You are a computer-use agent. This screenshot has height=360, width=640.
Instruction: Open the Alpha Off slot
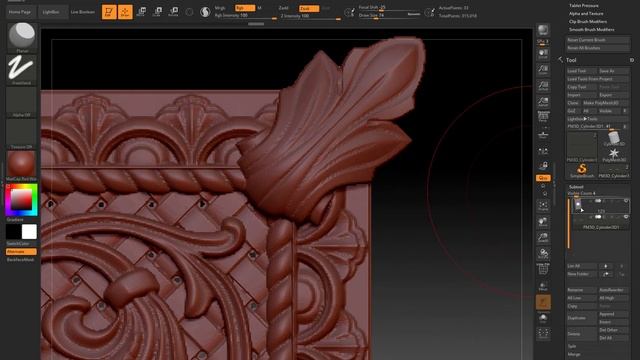[22, 102]
